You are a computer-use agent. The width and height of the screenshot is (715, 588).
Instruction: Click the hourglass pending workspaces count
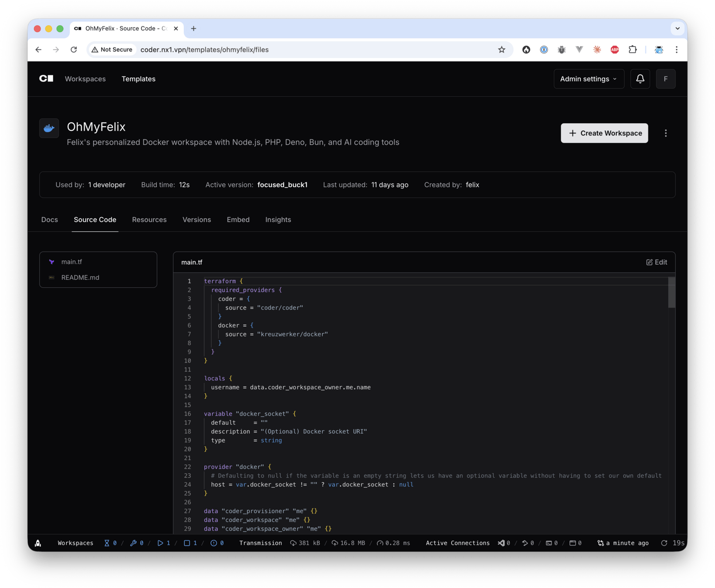[110, 543]
